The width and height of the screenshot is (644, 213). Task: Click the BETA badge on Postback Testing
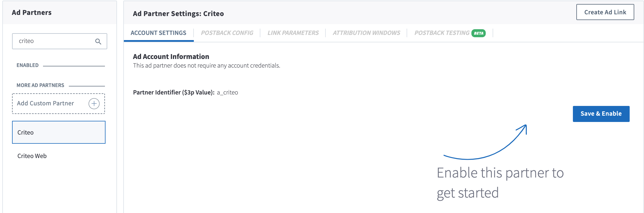479,33
